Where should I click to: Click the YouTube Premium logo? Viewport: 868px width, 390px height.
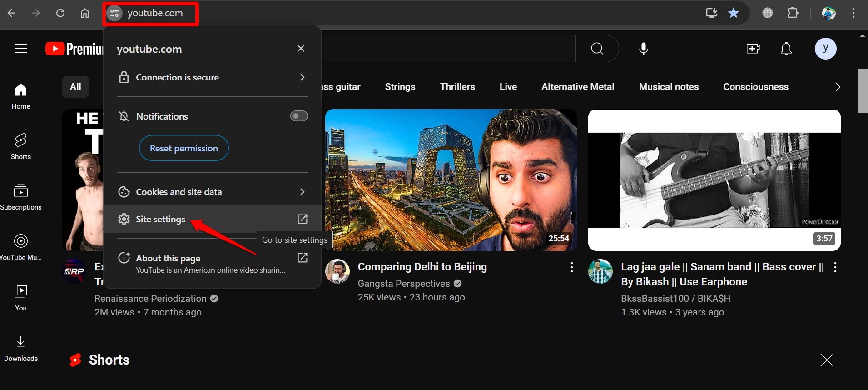74,49
